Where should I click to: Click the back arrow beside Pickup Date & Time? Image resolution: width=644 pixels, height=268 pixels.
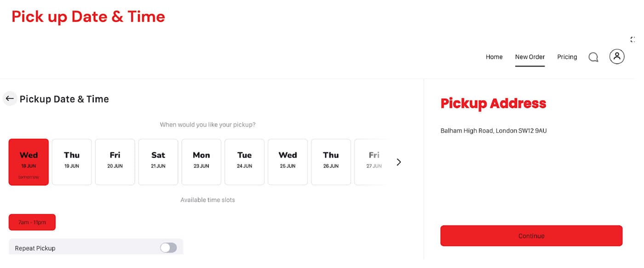point(10,99)
